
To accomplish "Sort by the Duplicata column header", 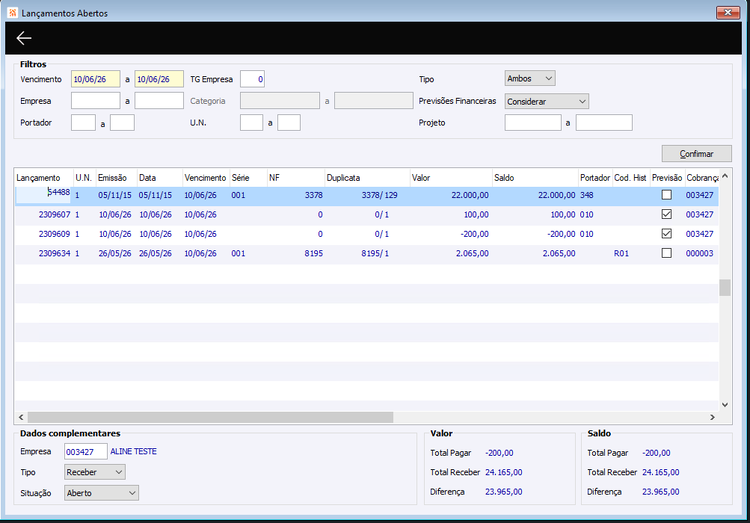I will pyautogui.click(x=367, y=178).
